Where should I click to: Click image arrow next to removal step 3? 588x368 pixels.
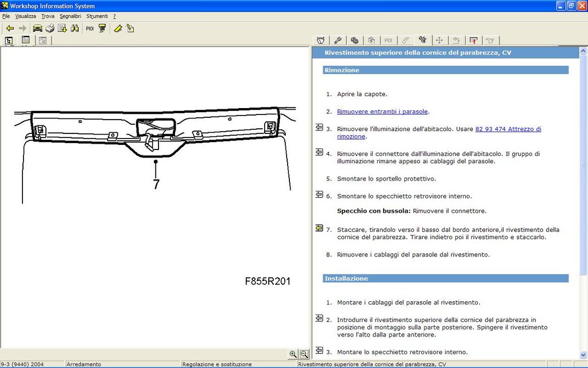319,128
